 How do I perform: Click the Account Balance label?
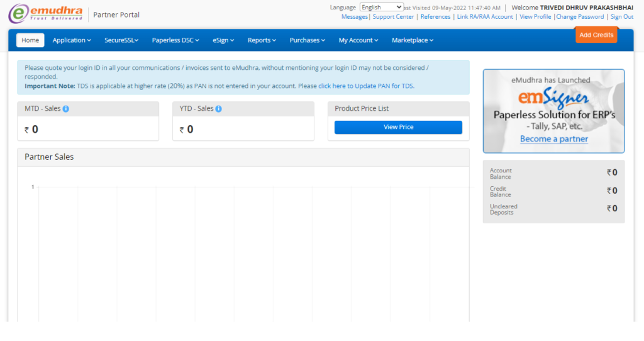(x=501, y=174)
